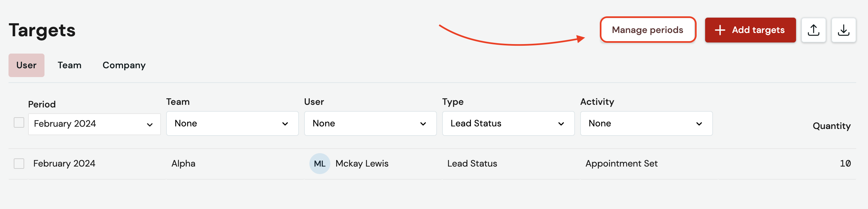Click Mckay Lewis ML avatar
Viewport: 868px width, 209px height.
[320, 164]
